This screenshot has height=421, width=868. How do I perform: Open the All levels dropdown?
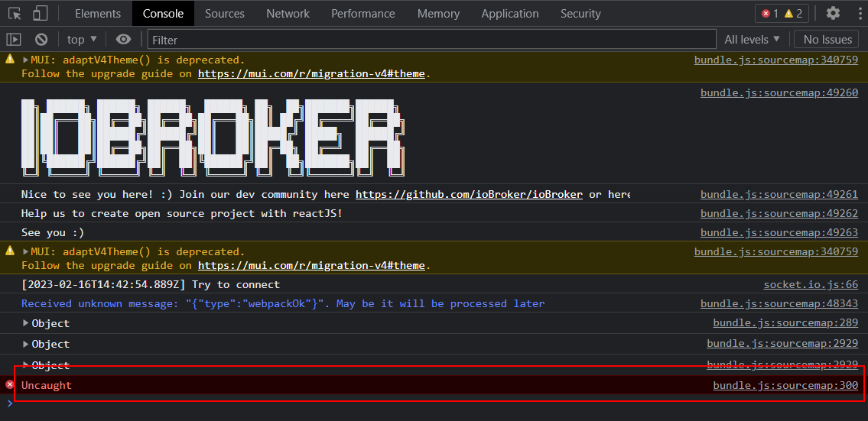click(x=753, y=39)
